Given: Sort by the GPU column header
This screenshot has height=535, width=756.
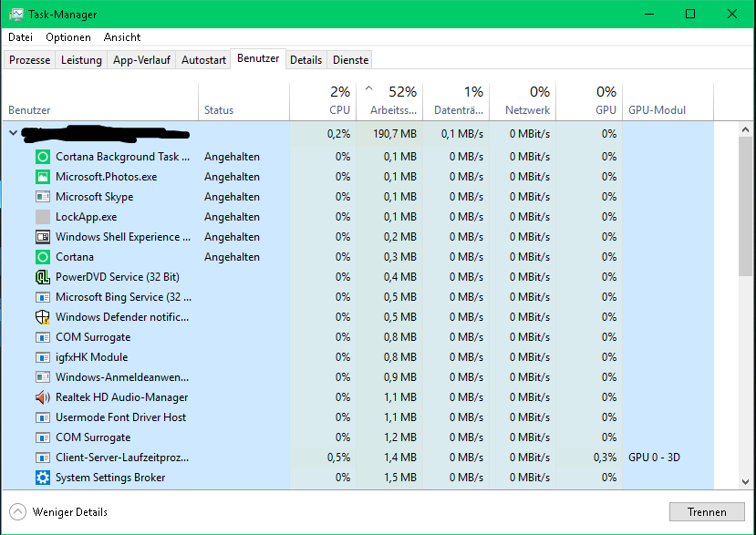Looking at the screenshot, I should pyautogui.click(x=589, y=102).
